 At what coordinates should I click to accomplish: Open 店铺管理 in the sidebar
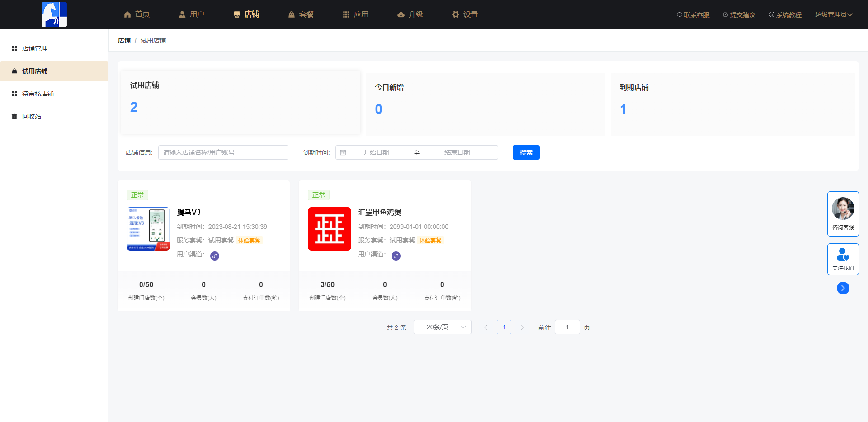(54, 48)
